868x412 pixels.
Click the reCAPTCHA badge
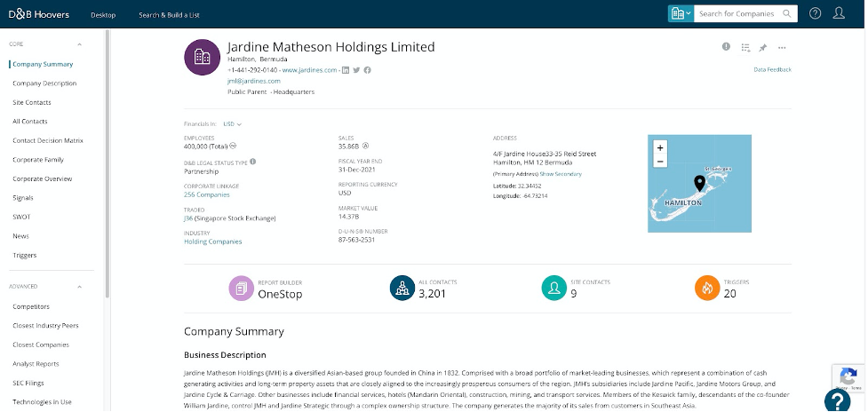tap(848, 378)
